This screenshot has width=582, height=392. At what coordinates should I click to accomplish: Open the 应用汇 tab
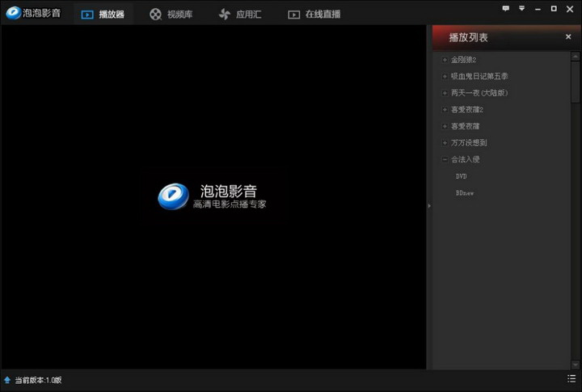click(240, 15)
